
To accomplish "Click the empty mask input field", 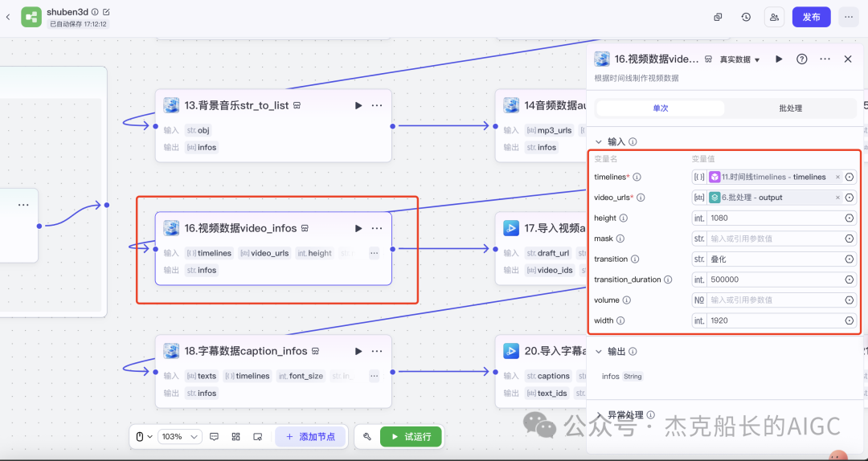I will click(775, 239).
